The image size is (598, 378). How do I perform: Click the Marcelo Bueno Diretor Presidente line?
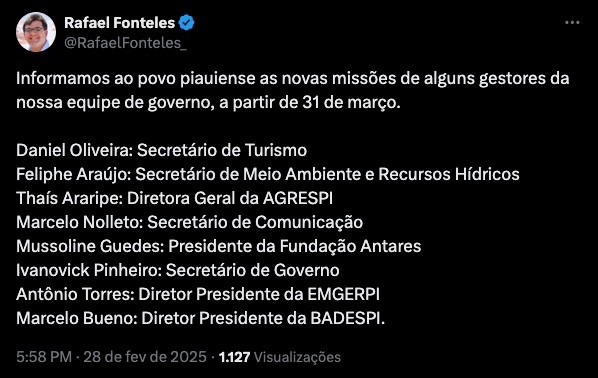pos(201,318)
